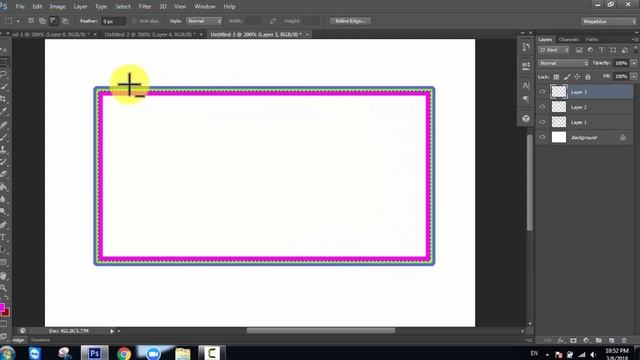The image size is (640, 360).
Task: Select the Eraser tool
Action: pos(4,174)
